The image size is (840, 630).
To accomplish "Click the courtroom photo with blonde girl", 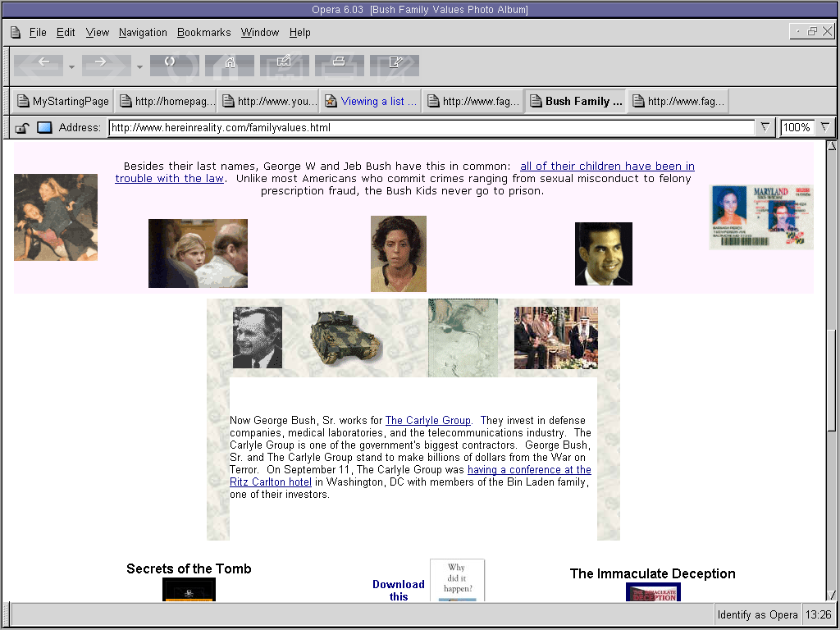I will click(198, 253).
